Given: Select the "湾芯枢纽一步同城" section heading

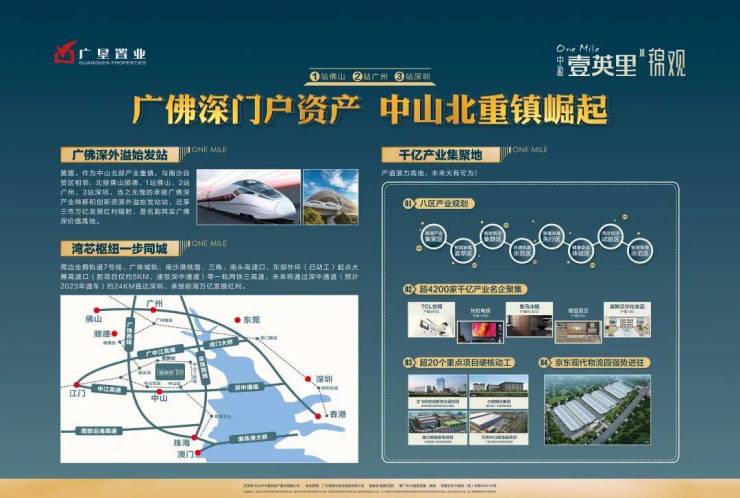Looking at the screenshot, I should (x=120, y=248).
